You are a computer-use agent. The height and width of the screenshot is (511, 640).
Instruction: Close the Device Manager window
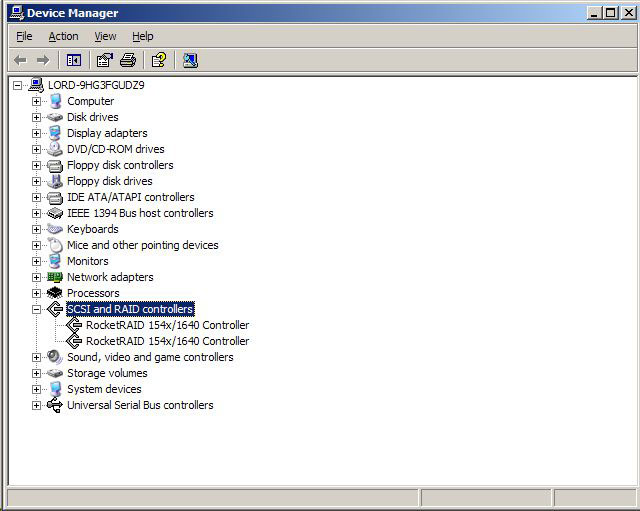click(629, 13)
